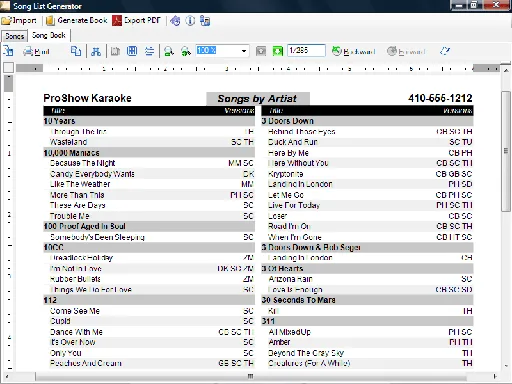Click the horizontal scrollbar thumb
The width and height of the screenshot is (512, 384).
(251, 377)
